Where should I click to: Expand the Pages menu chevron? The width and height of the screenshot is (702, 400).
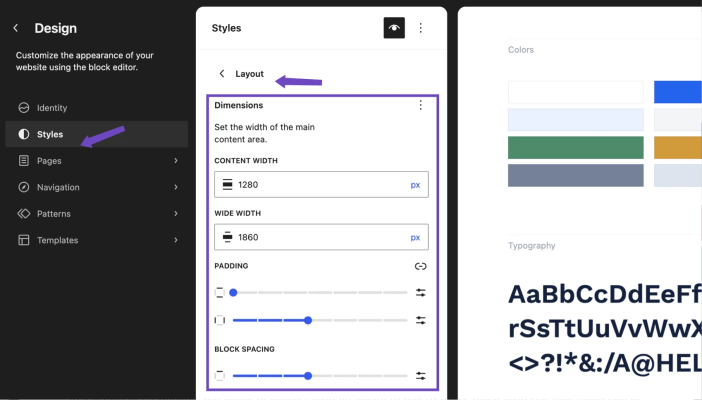coord(176,161)
